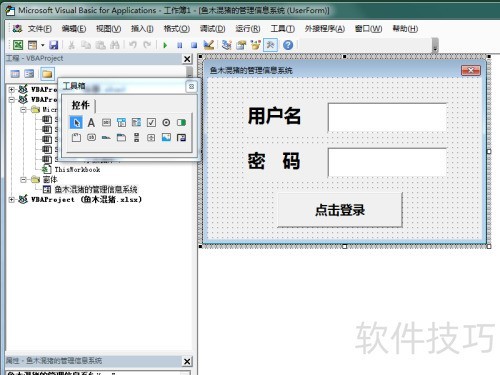
Task: Click the Find binoculars icon
Action: 115,45
